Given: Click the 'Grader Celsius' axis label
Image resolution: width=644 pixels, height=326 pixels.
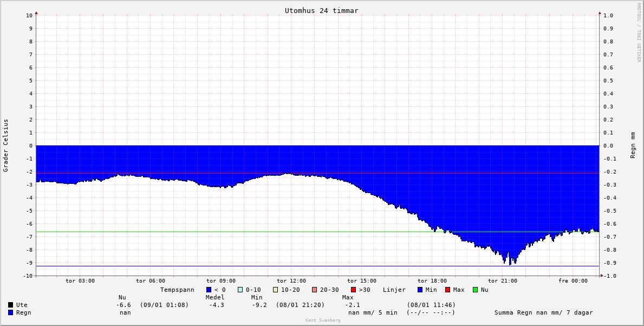Looking at the screenshot, I should coord(6,145).
